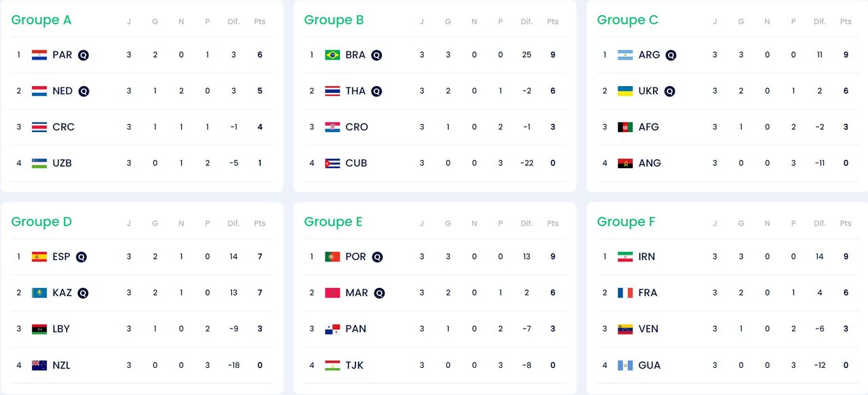Click the Iran flag icon
The height and width of the screenshot is (395, 868).
click(625, 257)
